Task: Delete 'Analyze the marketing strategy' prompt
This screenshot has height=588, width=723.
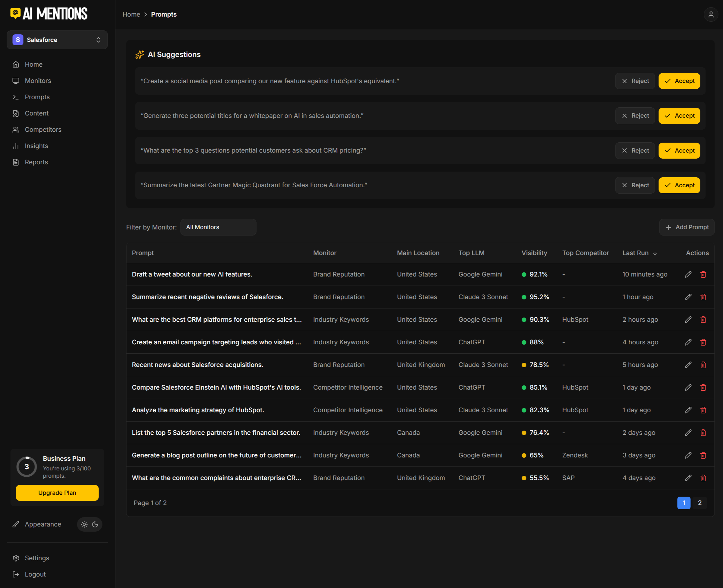Action: pos(703,410)
